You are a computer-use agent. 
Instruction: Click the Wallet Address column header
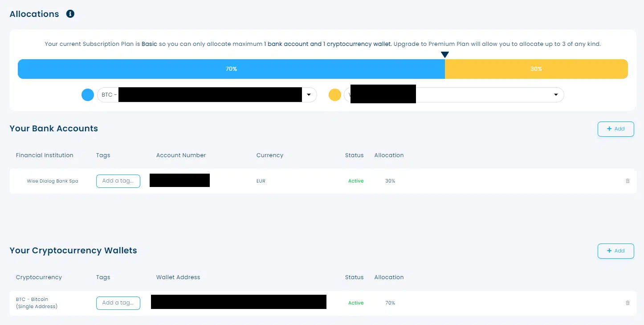point(178,277)
